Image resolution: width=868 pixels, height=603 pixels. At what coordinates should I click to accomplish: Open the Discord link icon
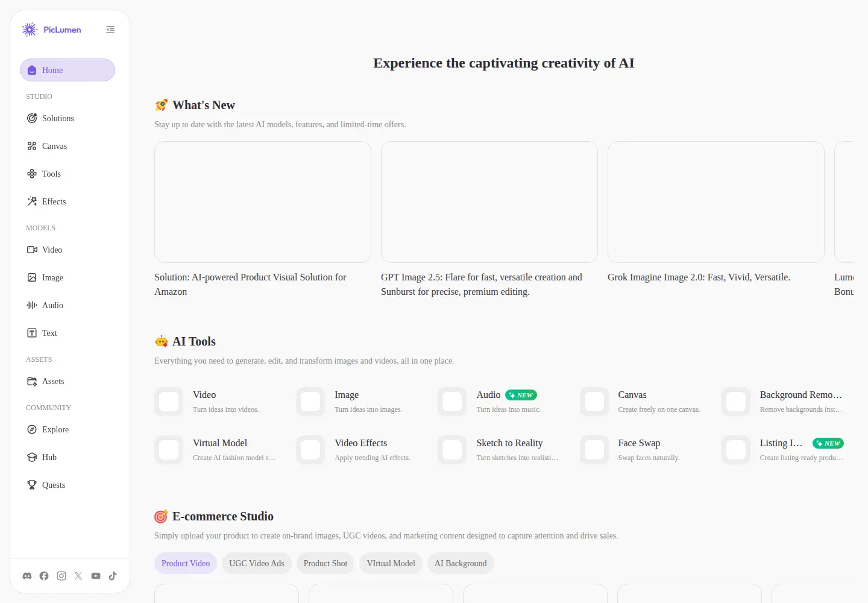(x=27, y=576)
